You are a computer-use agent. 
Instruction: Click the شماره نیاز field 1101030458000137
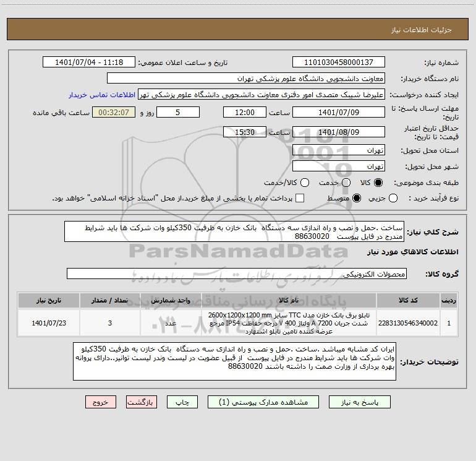(339, 62)
